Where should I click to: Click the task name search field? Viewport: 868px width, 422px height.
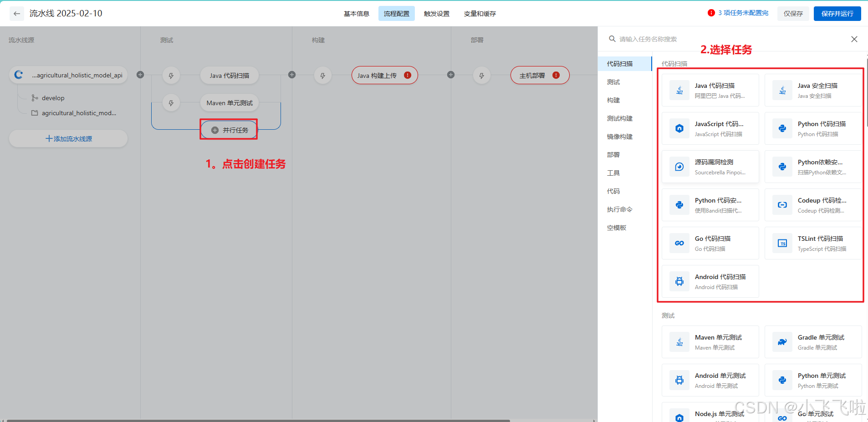point(729,39)
